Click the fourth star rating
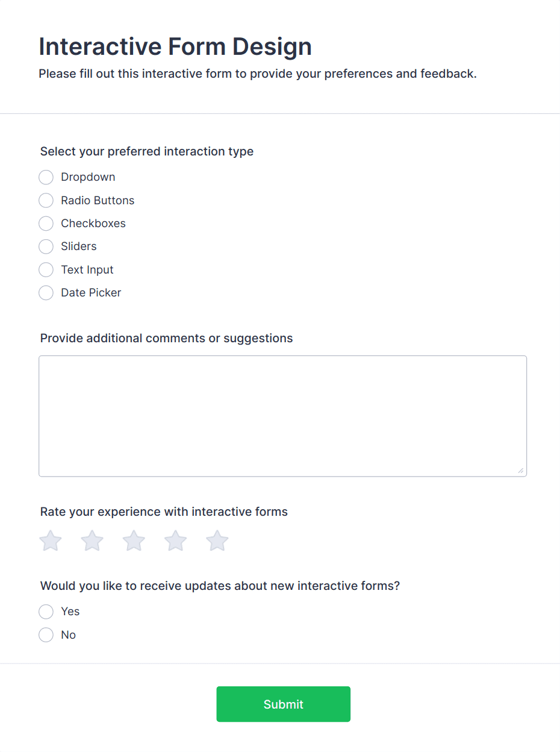This screenshot has width=560, height=752. 176,540
